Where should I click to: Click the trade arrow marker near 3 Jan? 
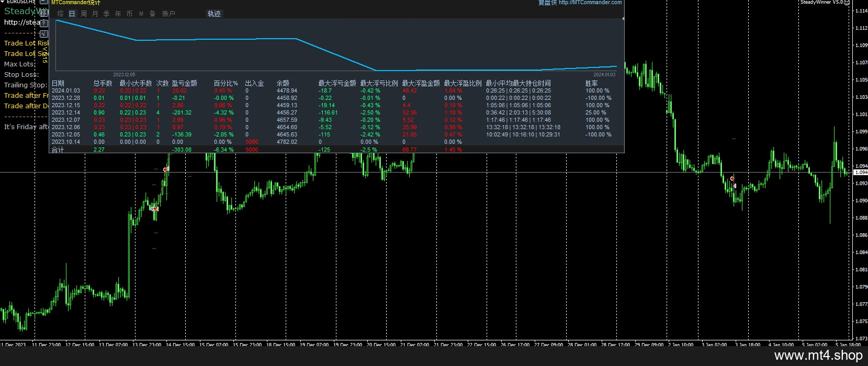click(x=732, y=179)
